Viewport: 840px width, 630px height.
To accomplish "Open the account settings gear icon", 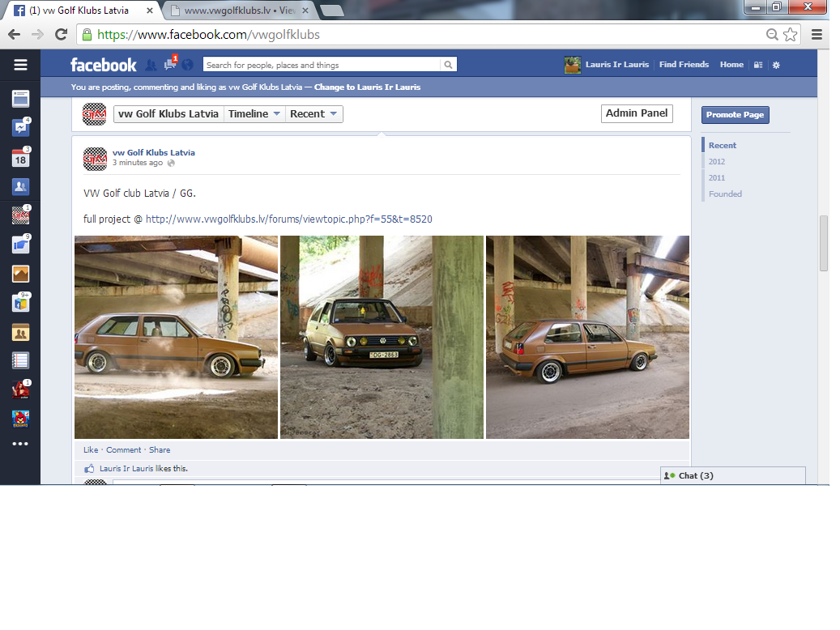I will point(776,65).
